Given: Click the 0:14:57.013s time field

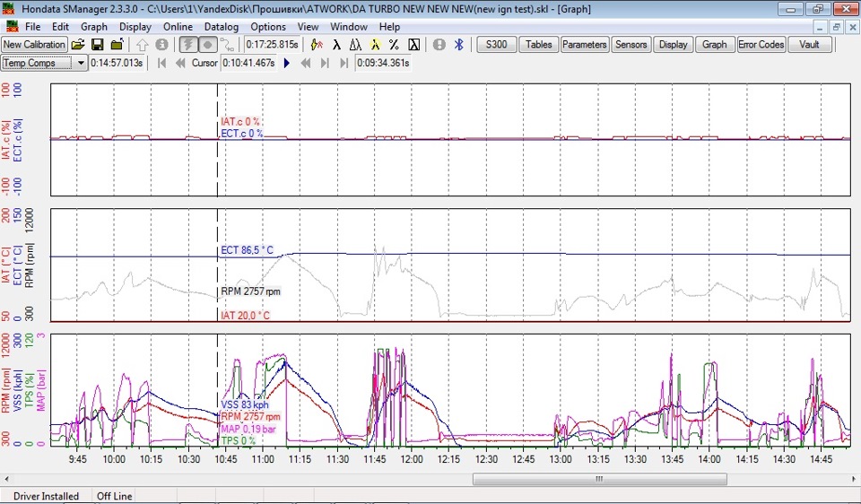Looking at the screenshot, I should pyautogui.click(x=117, y=63).
